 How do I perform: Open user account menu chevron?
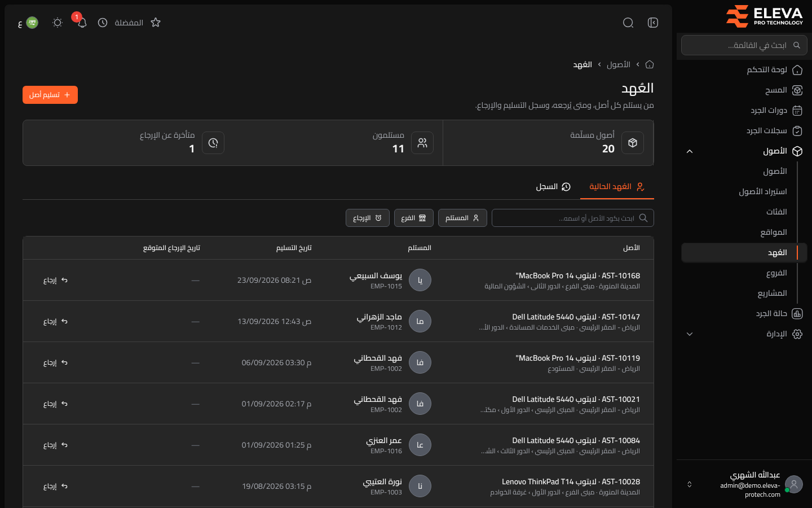click(x=689, y=484)
